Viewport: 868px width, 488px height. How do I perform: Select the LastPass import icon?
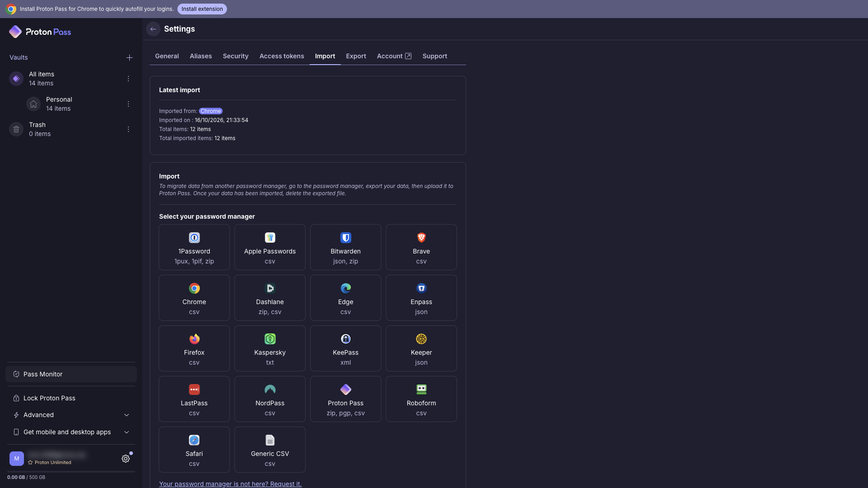pyautogui.click(x=194, y=389)
